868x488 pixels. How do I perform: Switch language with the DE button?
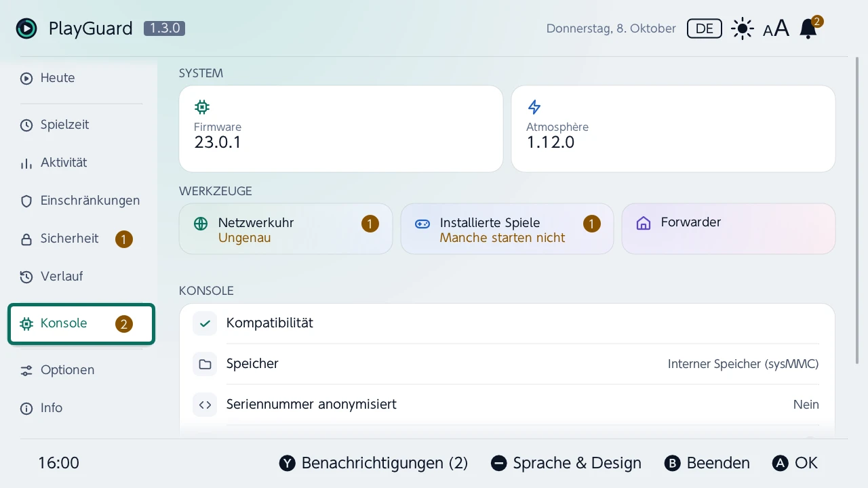click(x=705, y=28)
